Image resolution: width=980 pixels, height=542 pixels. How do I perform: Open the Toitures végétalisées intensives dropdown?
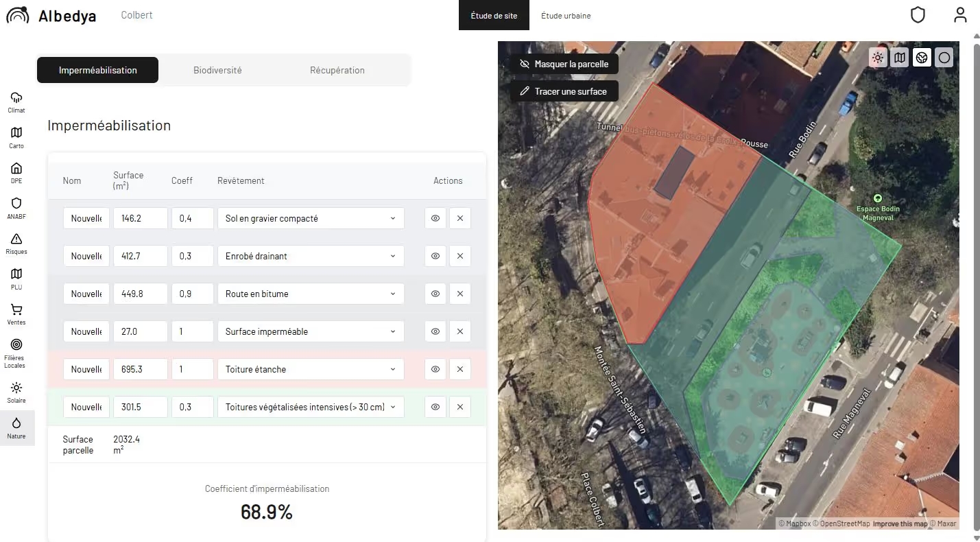[x=311, y=407]
